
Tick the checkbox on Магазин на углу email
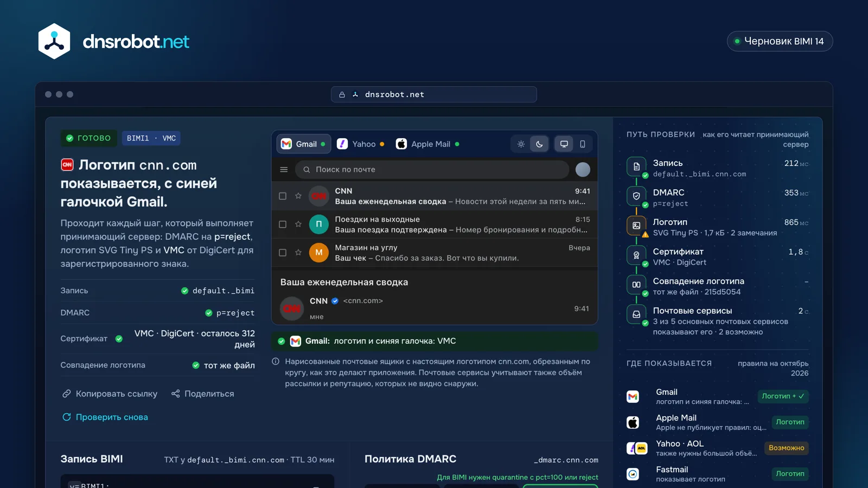[x=283, y=252]
